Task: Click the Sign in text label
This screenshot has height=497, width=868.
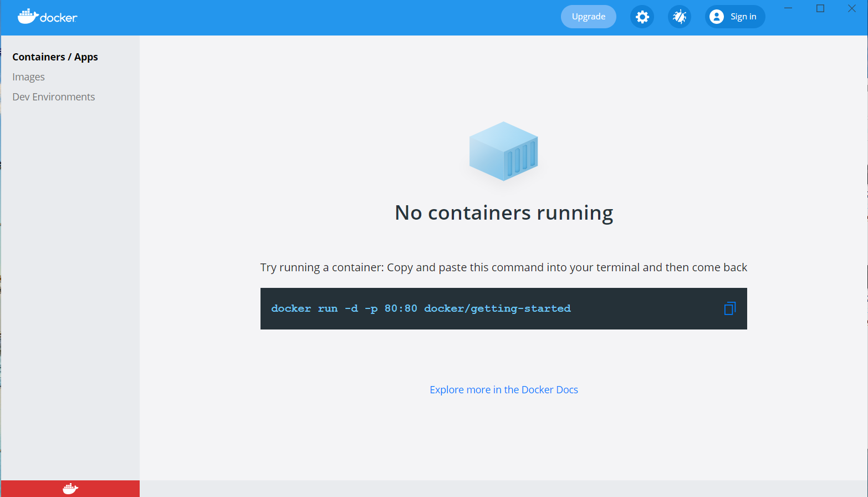Action: coord(743,17)
